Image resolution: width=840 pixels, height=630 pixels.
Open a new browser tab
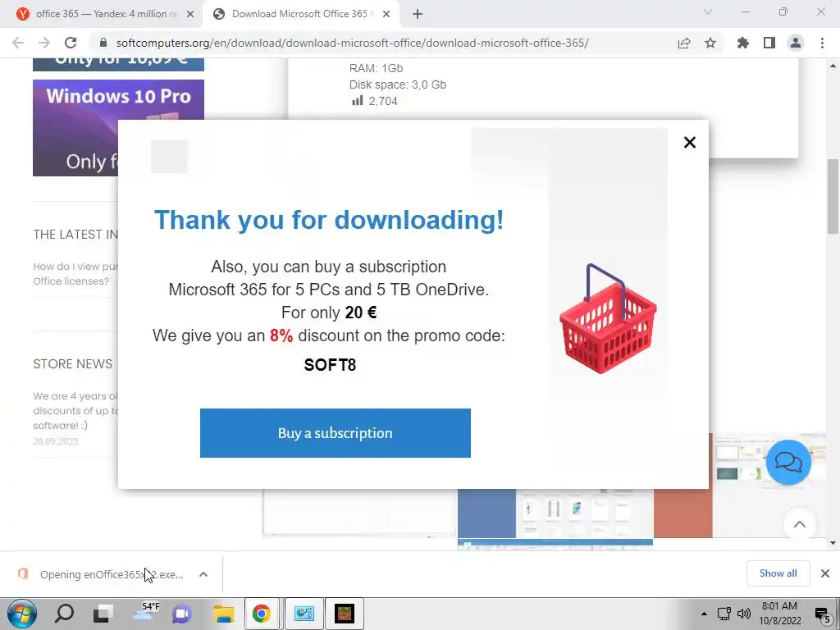[x=418, y=15]
